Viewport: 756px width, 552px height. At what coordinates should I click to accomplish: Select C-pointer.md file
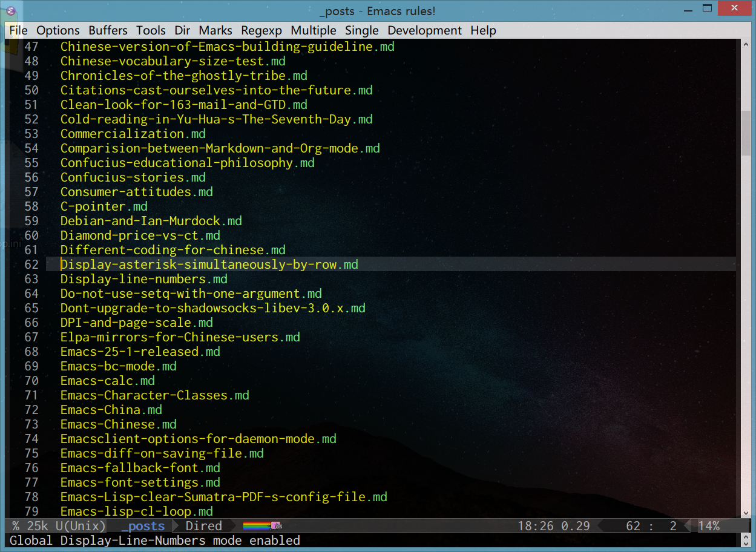(104, 206)
